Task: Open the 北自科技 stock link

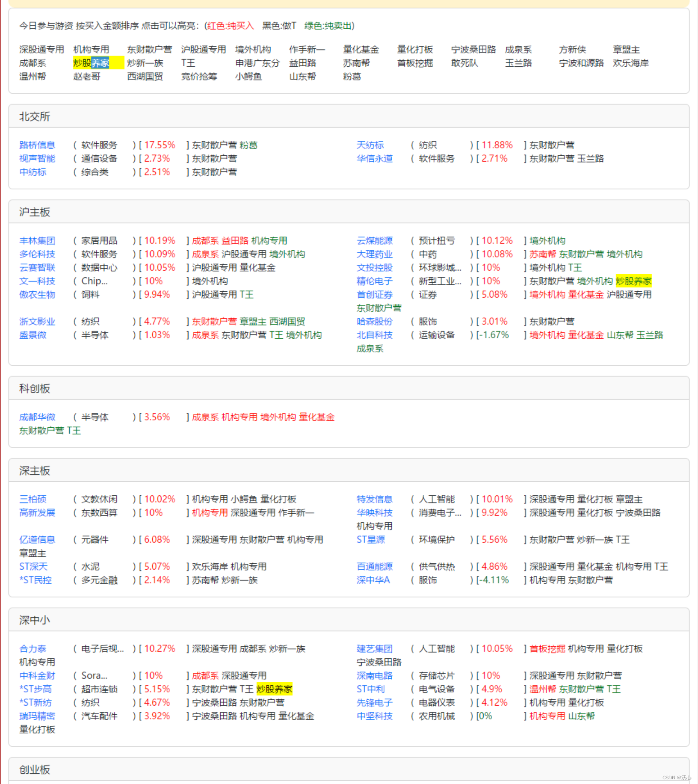Action: click(x=375, y=335)
